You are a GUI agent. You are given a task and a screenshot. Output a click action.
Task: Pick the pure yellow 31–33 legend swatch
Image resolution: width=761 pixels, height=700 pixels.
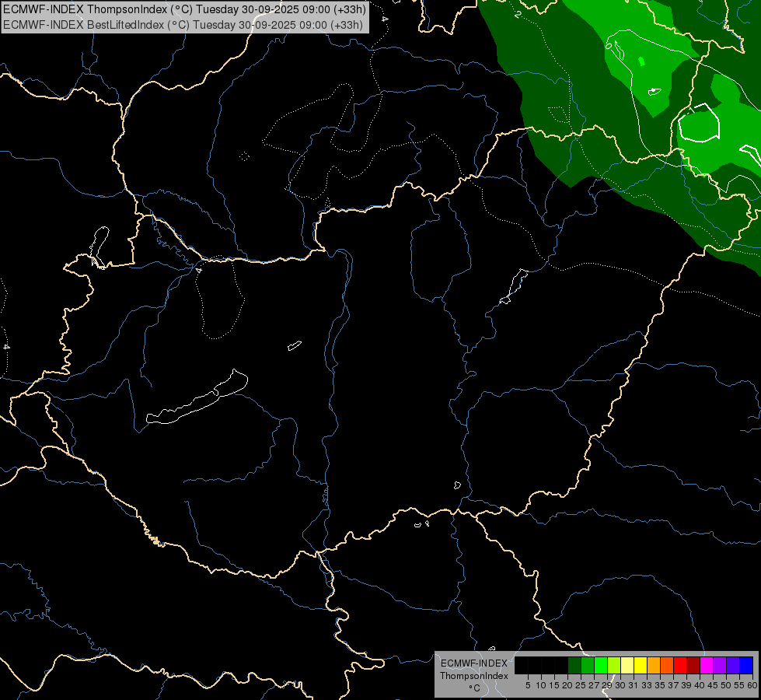(641, 665)
